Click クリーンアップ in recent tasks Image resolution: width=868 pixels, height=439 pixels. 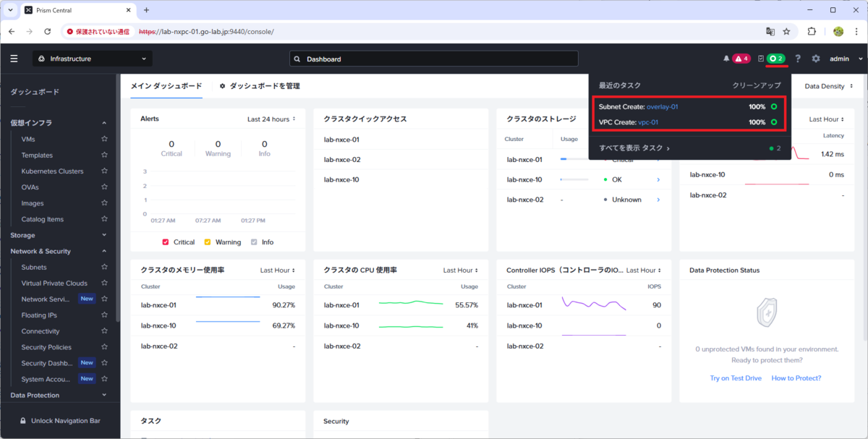click(757, 85)
